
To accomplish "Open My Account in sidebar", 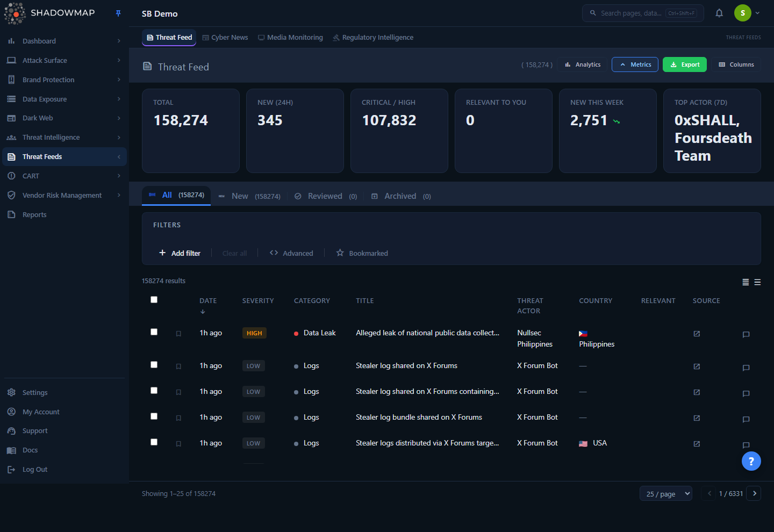I will [64, 412].
